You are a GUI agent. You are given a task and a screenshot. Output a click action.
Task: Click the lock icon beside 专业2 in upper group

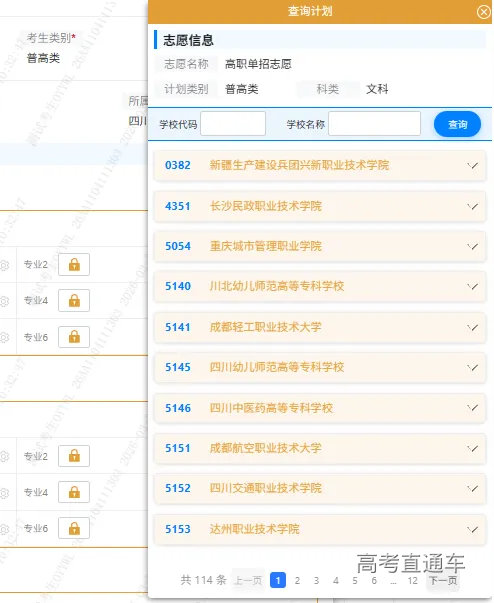click(74, 265)
